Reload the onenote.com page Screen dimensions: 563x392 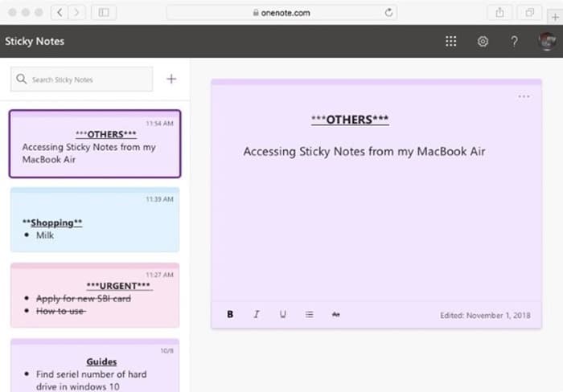tap(388, 13)
